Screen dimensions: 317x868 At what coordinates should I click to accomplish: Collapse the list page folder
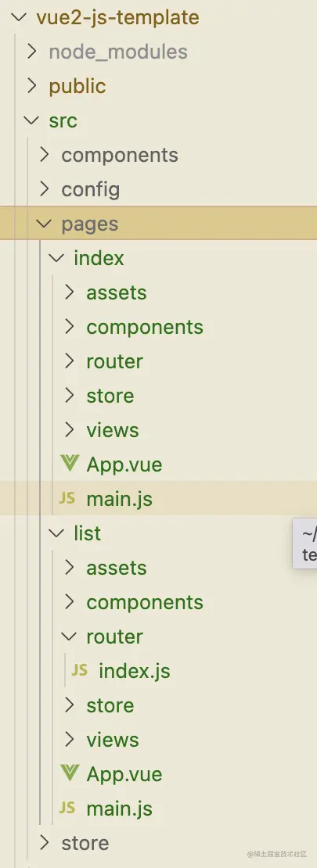point(56,533)
